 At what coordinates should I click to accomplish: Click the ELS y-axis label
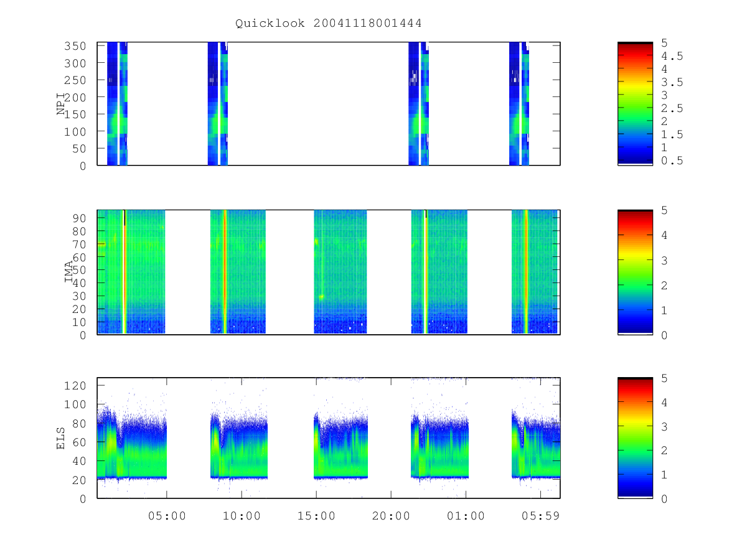(x=61, y=437)
